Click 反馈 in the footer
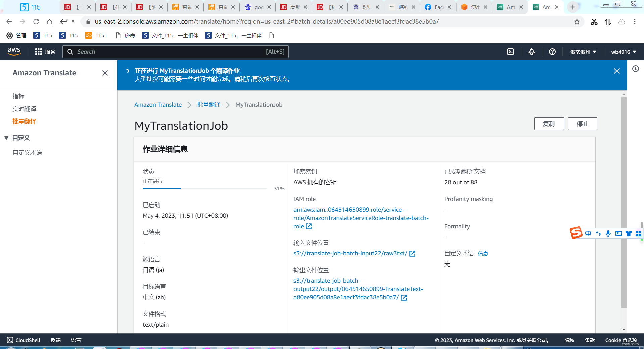Screen dimensions: 644x349 coord(56,340)
